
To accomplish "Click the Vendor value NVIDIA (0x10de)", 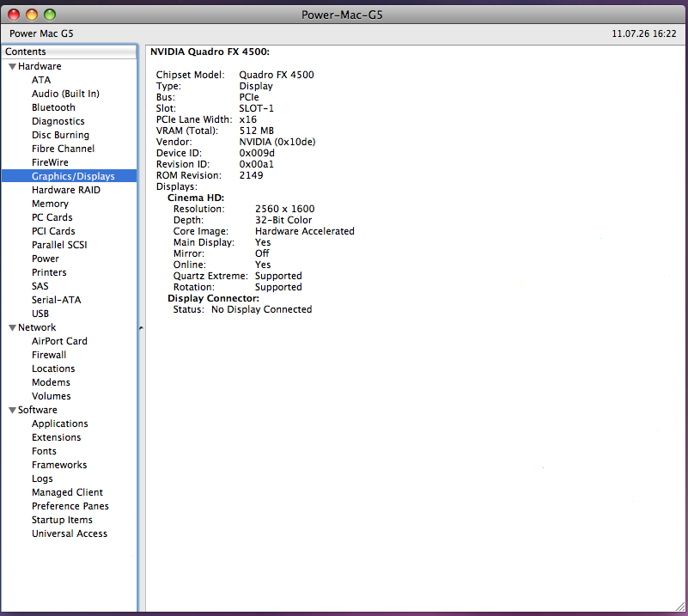I will 277,142.
